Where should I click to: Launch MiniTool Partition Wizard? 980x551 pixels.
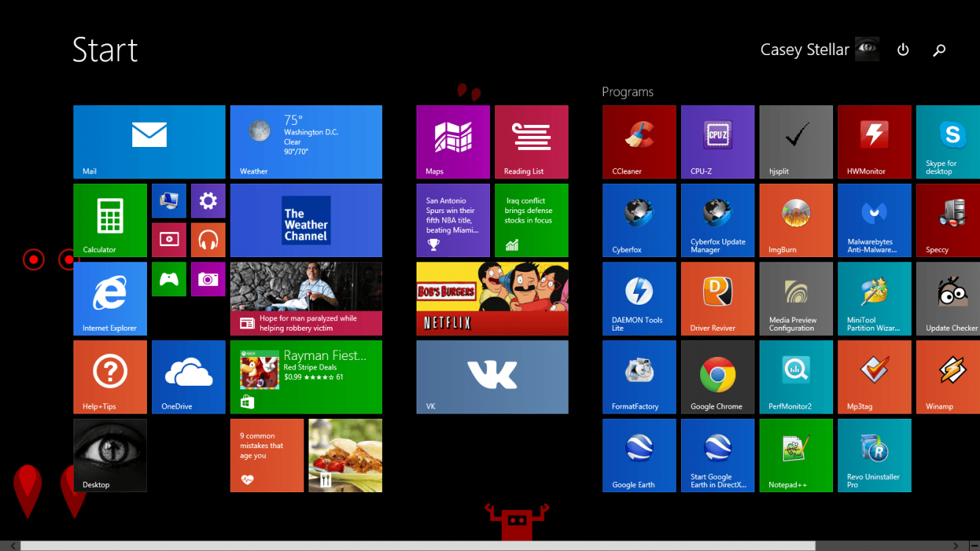coord(874,299)
